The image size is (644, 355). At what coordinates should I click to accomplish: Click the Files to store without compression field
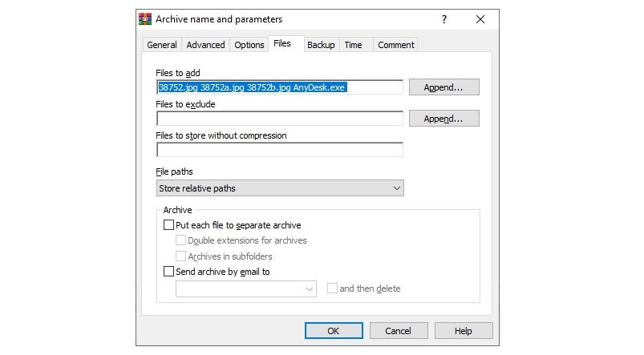coord(279,150)
